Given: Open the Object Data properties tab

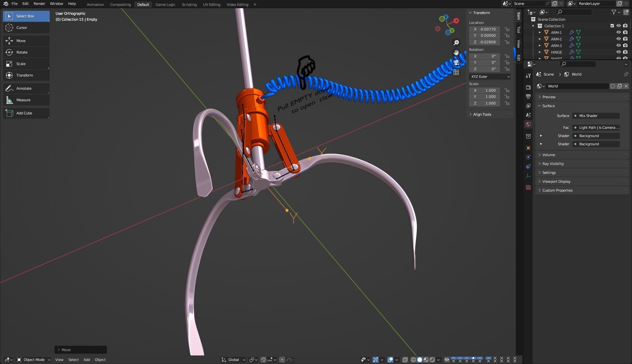Looking at the screenshot, I should point(528,176).
